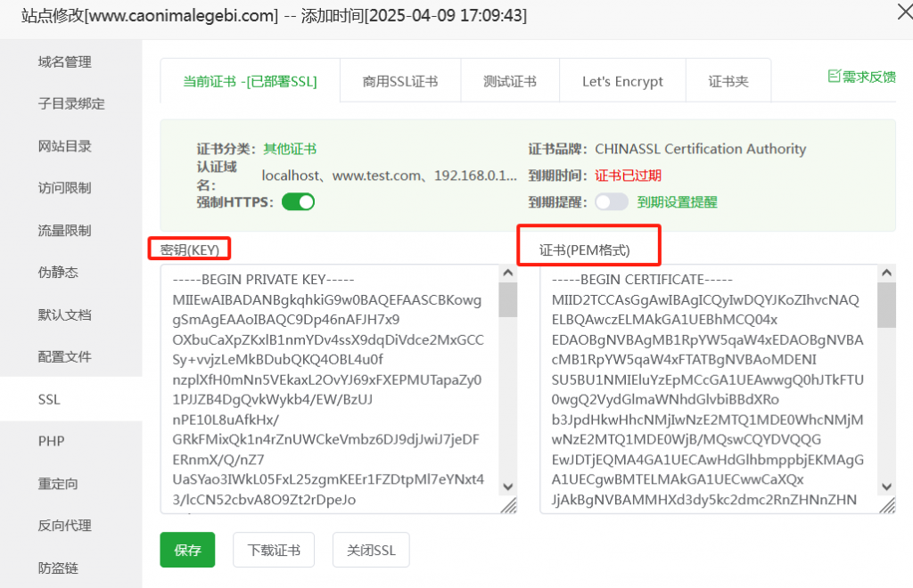The width and height of the screenshot is (913, 588).
Task: Click key textarea scroll up arrow
Action: click(x=507, y=273)
